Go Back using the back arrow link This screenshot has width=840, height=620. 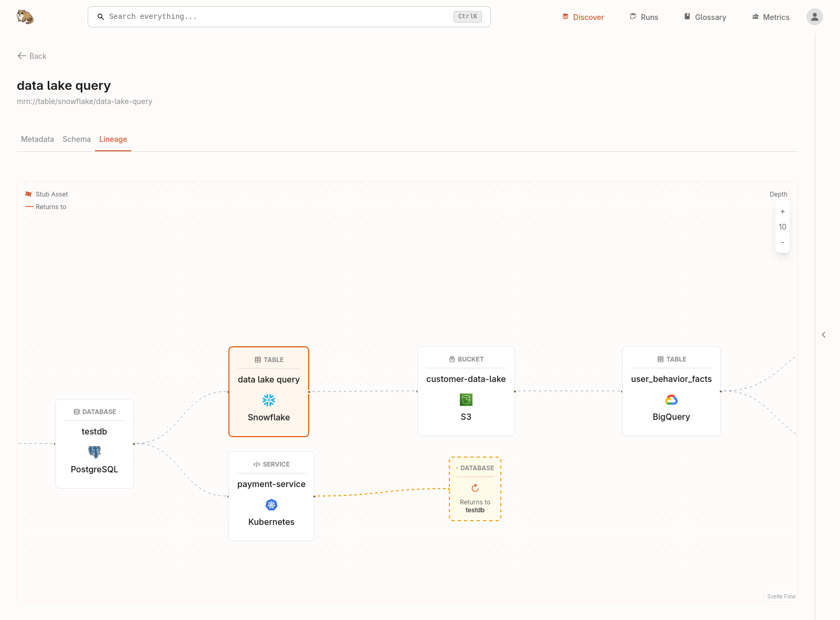(x=31, y=56)
